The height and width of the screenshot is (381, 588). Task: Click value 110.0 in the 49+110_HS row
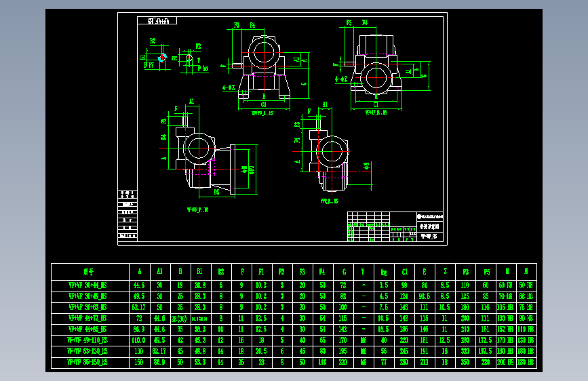[139, 340]
